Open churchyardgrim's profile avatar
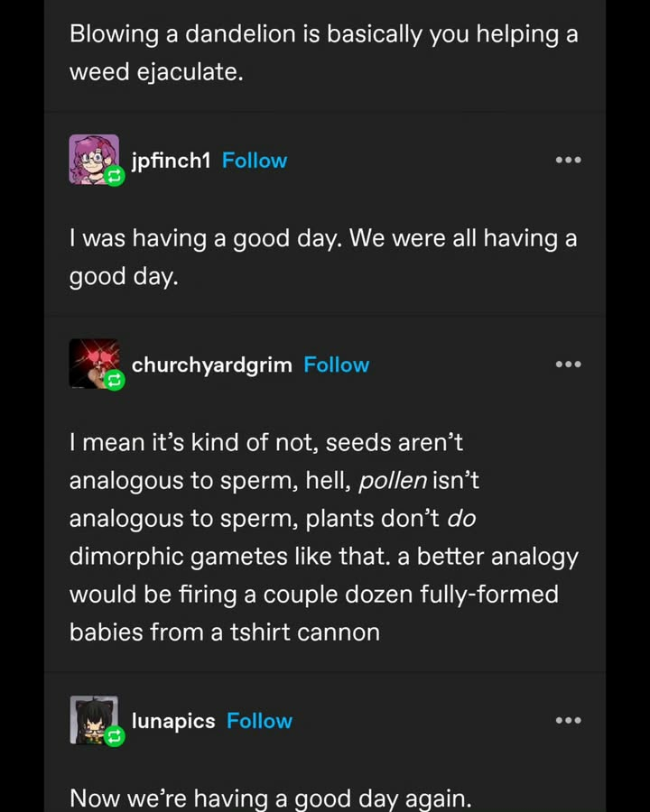 (94, 364)
